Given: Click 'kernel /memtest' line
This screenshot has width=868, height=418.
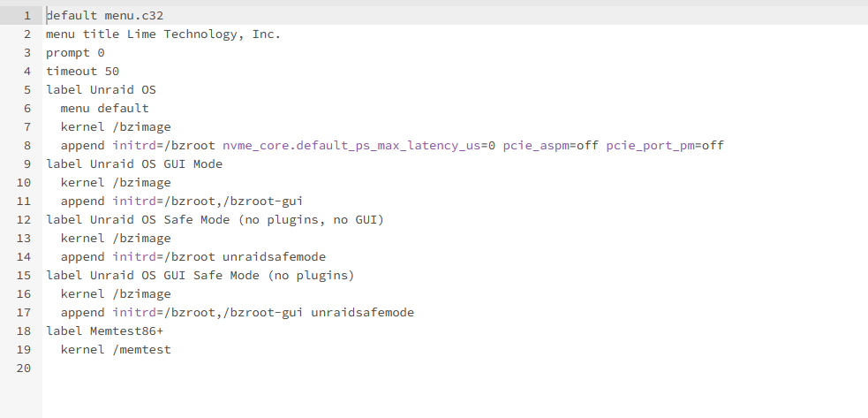Looking at the screenshot, I should [x=116, y=350].
